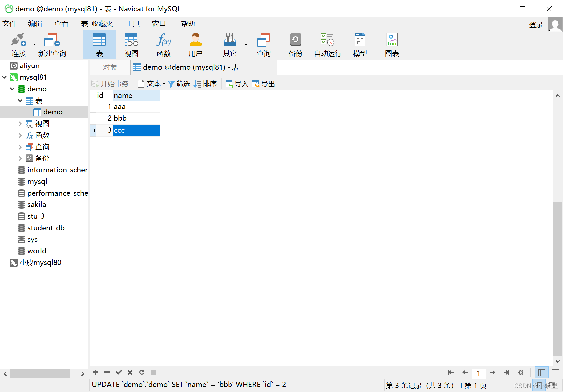The image size is (563, 392).
Task: Open the 函数 (Function) toolbar icon
Action: [x=164, y=45]
